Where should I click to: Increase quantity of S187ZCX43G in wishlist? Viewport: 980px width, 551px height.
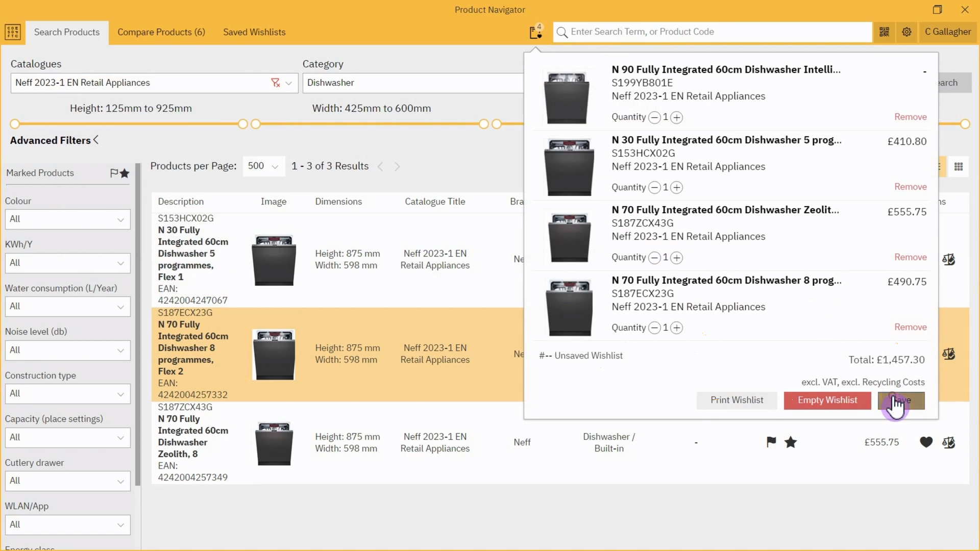(676, 258)
